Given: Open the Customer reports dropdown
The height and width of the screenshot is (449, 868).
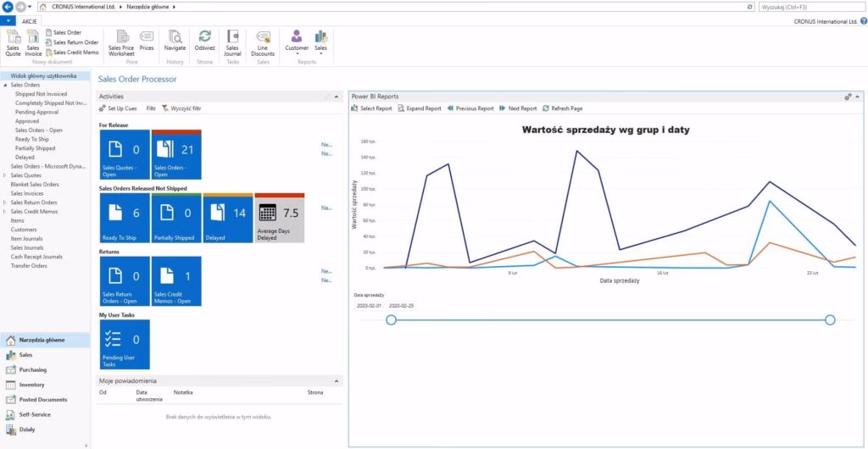Looking at the screenshot, I should click(x=297, y=42).
